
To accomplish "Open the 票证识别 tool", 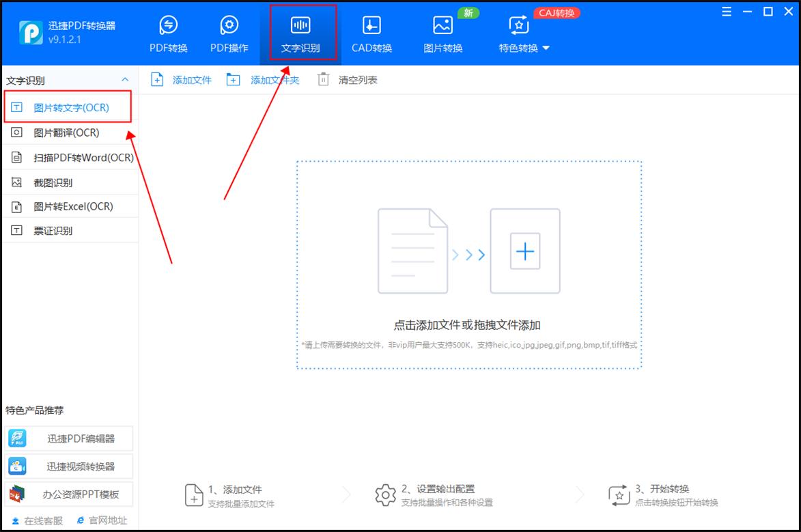I will pos(51,231).
